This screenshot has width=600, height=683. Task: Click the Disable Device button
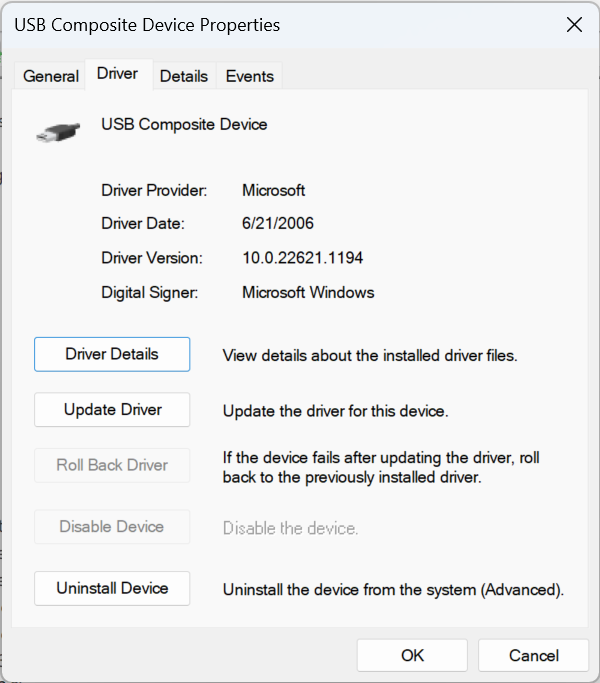tap(112, 527)
